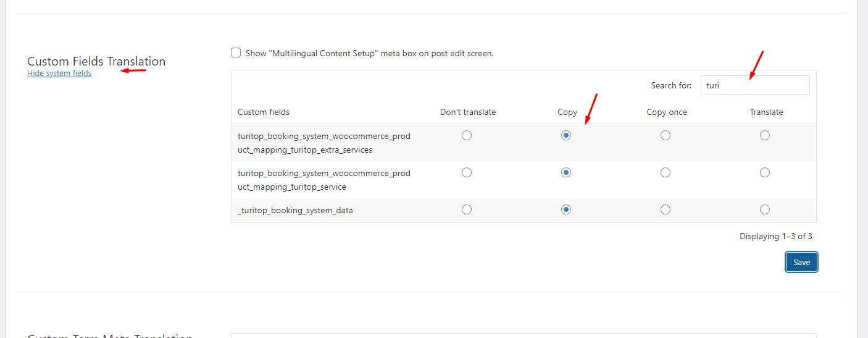Select Don't translate for turitop_extra_services field
The height and width of the screenshot is (338, 868).
pyautogui.click(x=467, y=136)
